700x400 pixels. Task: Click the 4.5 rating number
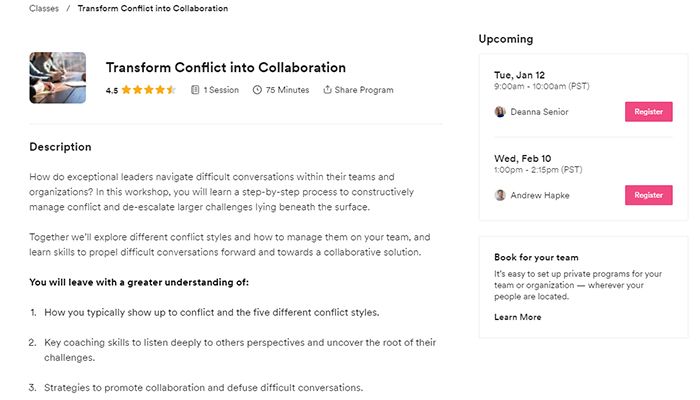(112, 90)
